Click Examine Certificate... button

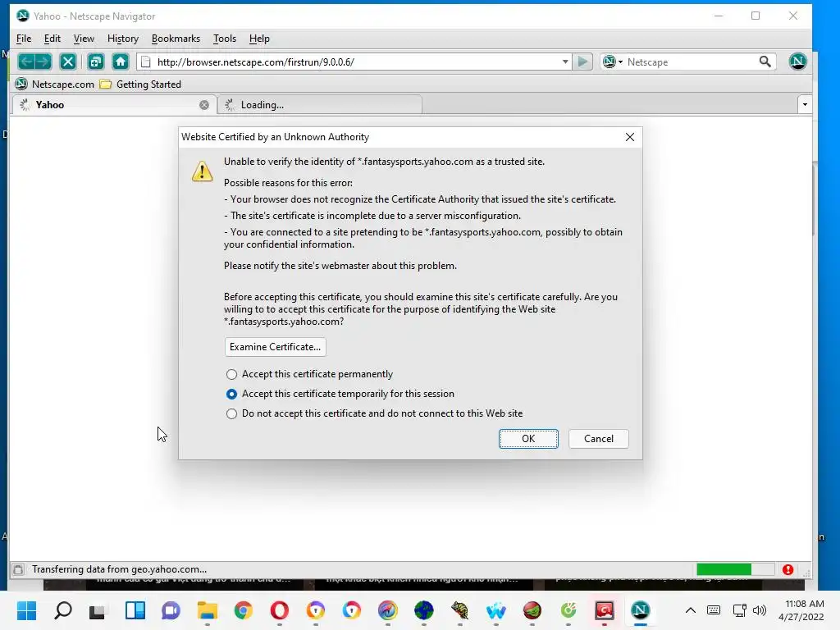click(x=275, y=347)
